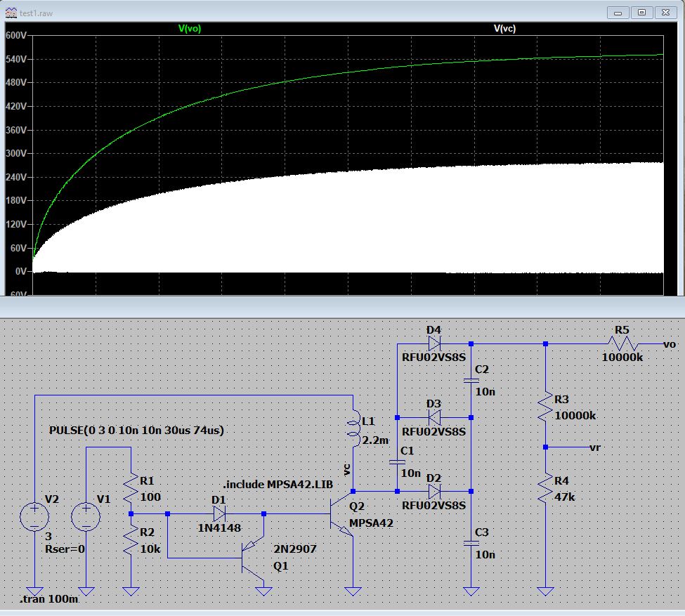
Task: Click the 540V axis label
Action: click(x=16, y=59)
